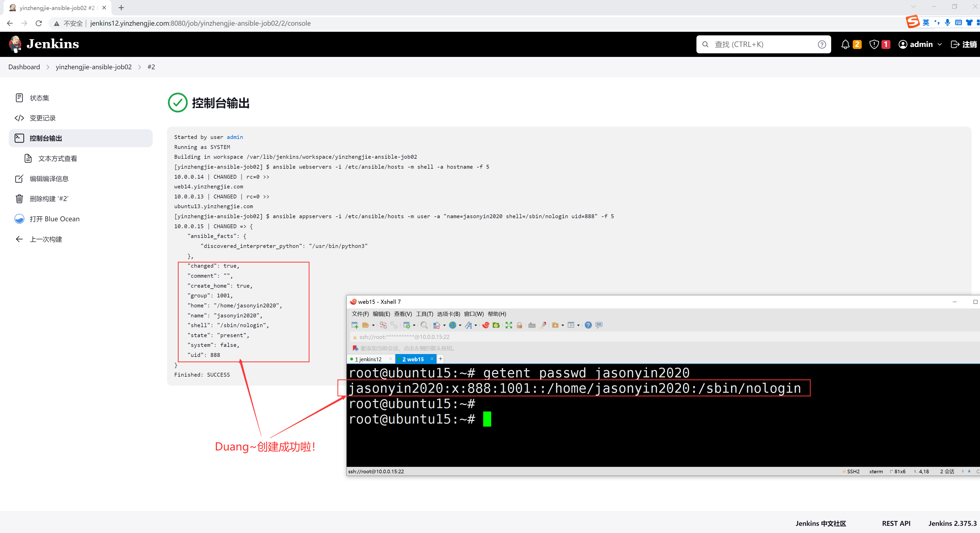Click the Xshell new session icon
Image resolution: width=980 pixels, height=533 pixels.
click(x=355, y=325)
